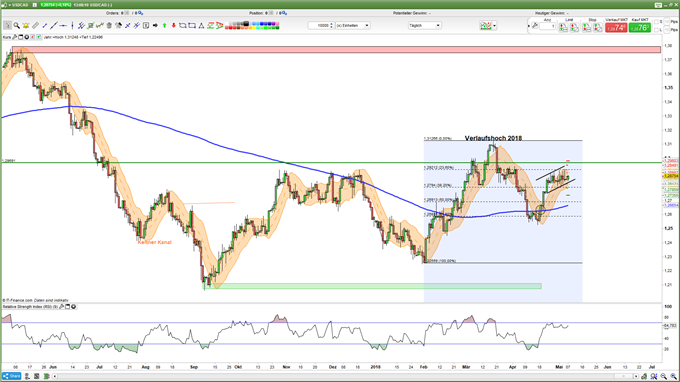Pick the dark green color swatch

[x=278, y=27]
